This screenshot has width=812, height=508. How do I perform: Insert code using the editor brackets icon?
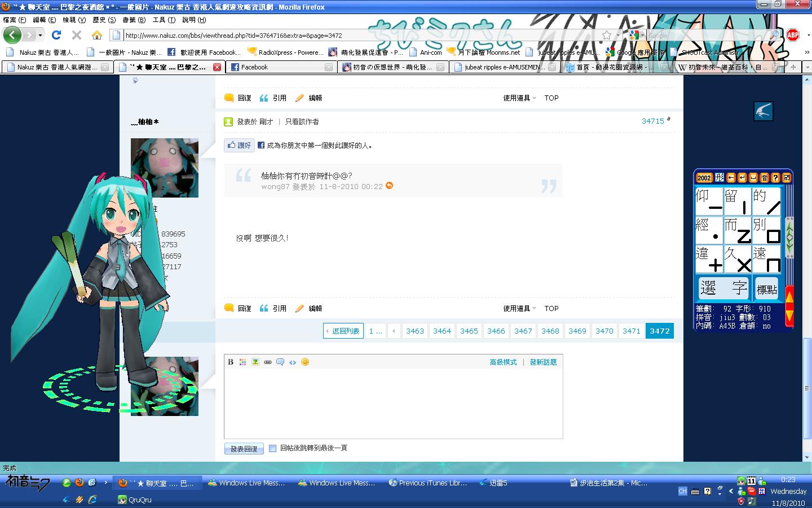[x=293, y=362]
